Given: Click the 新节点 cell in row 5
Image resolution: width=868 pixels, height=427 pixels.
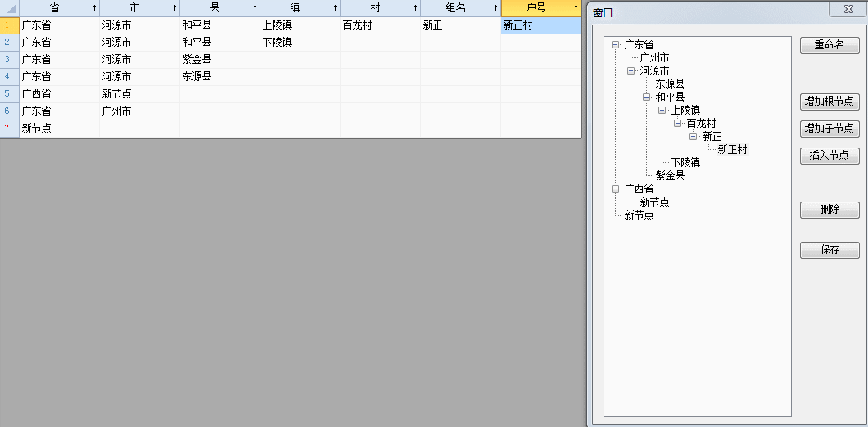Looking at the screenshot, I should coord(139,93).
